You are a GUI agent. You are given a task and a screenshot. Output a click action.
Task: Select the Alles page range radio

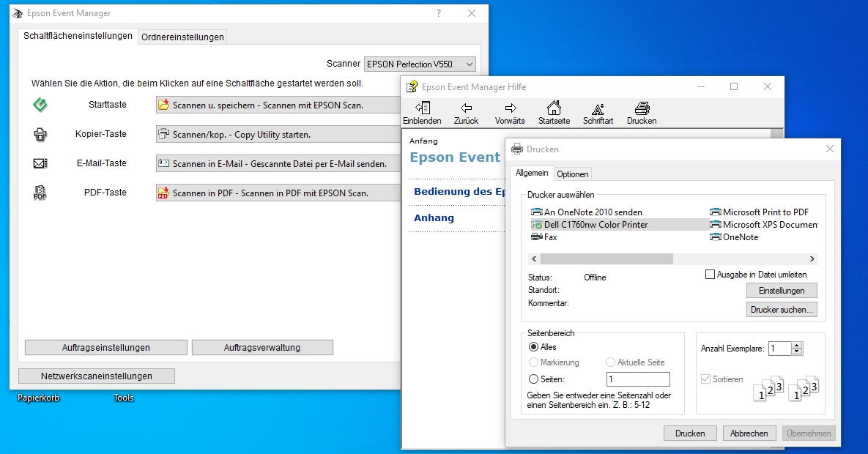click(x=534, y=346)
